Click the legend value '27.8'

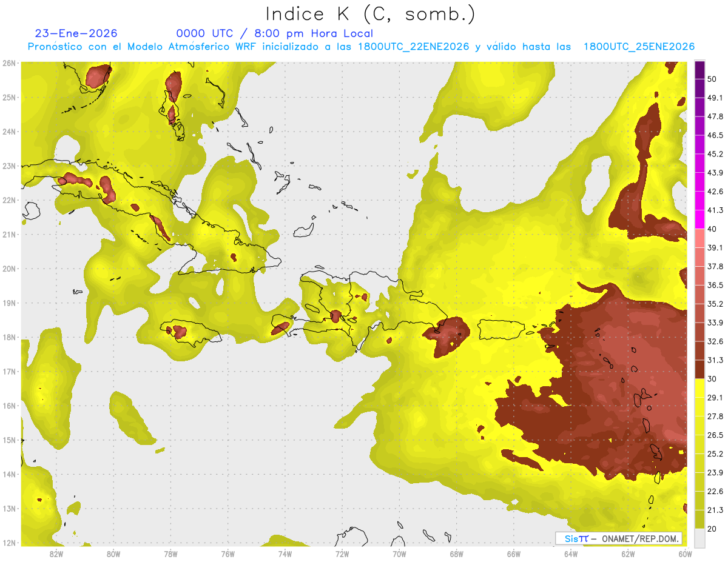coord(715,416)
